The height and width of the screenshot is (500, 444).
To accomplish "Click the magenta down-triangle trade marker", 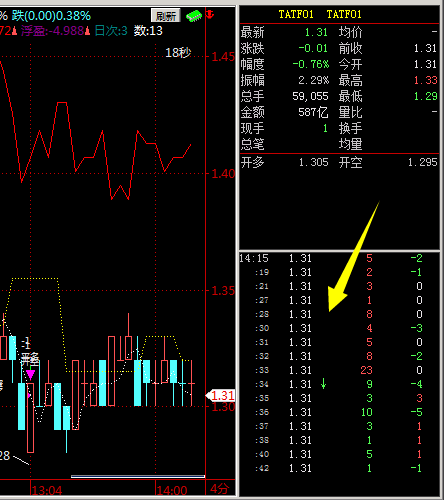I will (31, 374).
